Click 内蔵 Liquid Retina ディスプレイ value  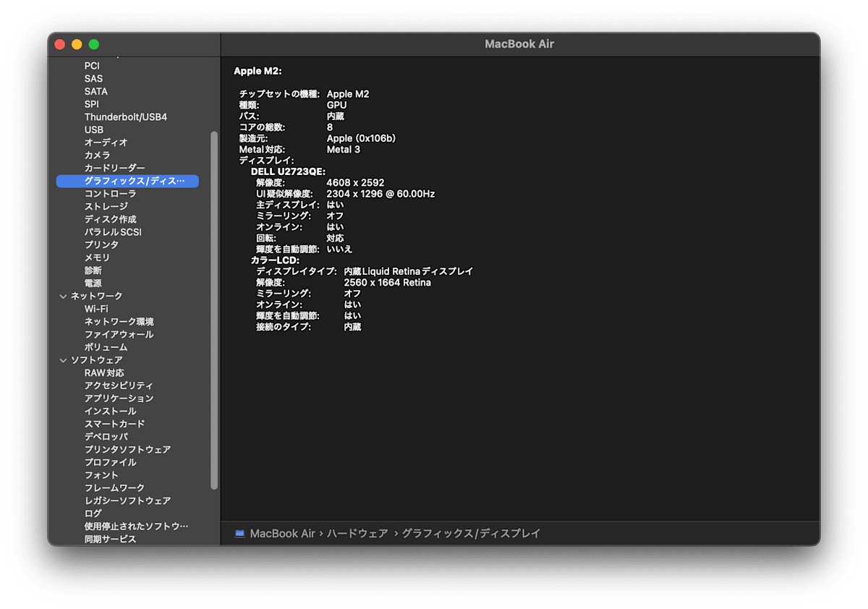tap(408, 271)
